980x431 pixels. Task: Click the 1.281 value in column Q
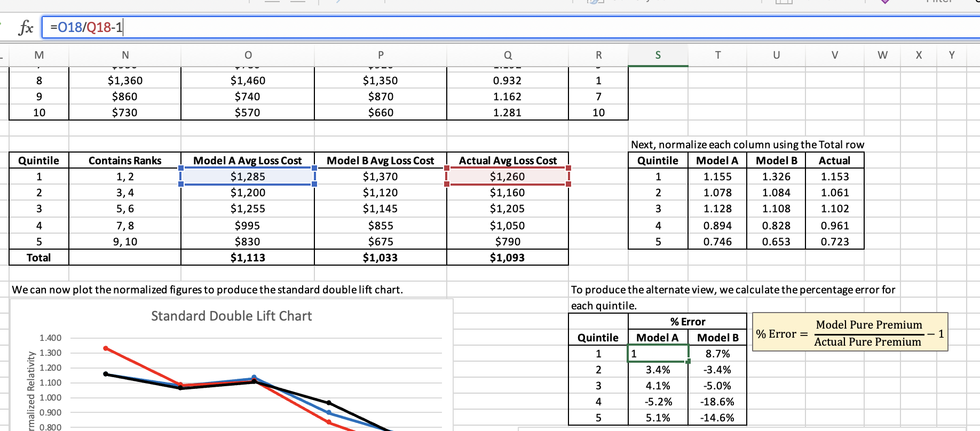(507, 113)
